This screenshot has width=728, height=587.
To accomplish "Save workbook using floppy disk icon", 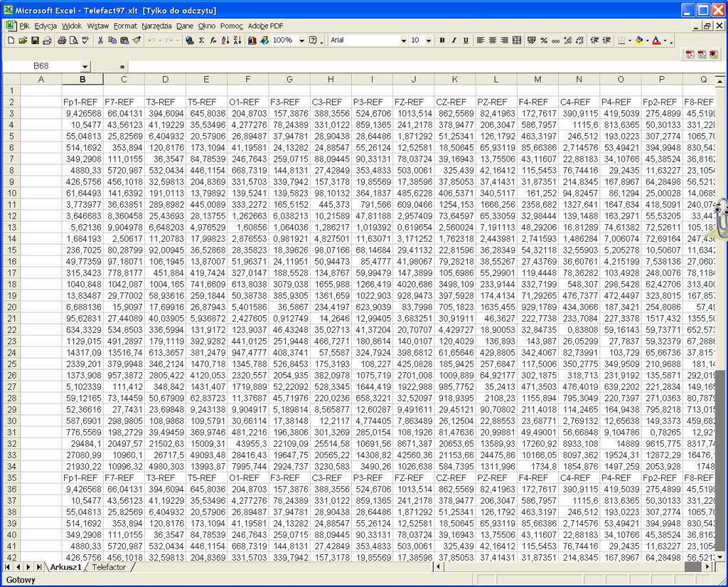I will [35, 41].
